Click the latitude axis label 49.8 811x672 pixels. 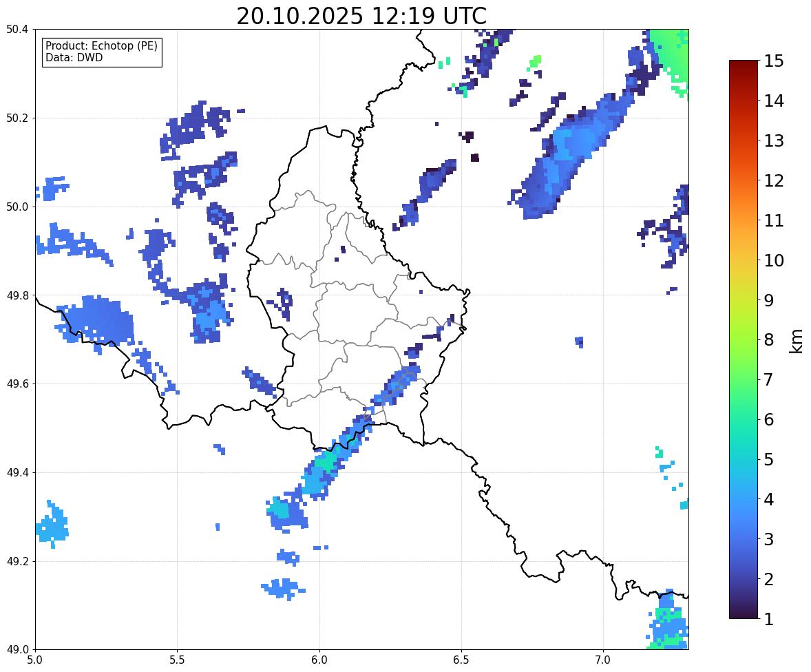pos(17,295)
